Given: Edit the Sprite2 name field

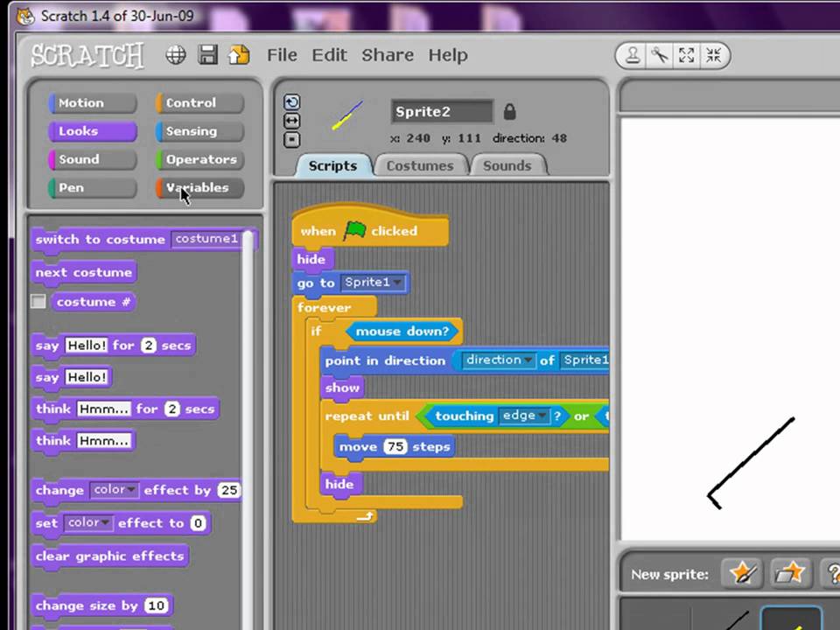Looking at the screenshot, I should [442, 111].
